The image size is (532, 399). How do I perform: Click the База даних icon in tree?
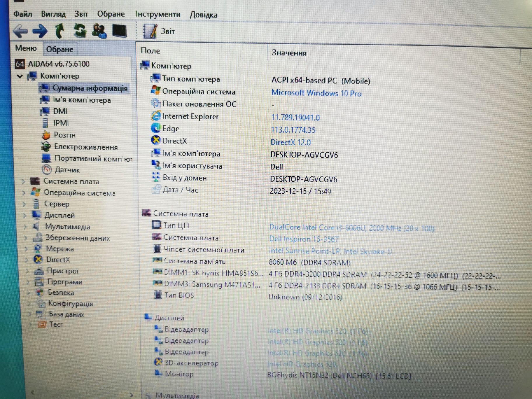tap(41, 314)
